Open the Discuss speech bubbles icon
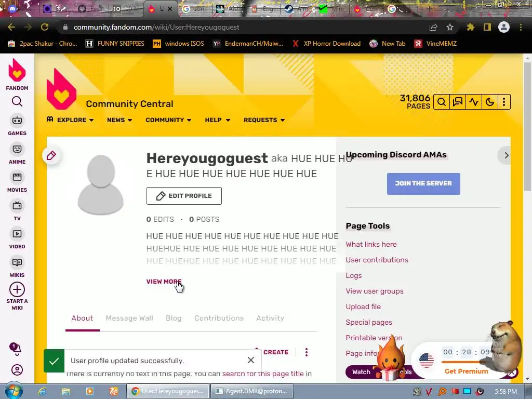The width and height of the screenshot is (532, 399). click(x=458, y=102)
